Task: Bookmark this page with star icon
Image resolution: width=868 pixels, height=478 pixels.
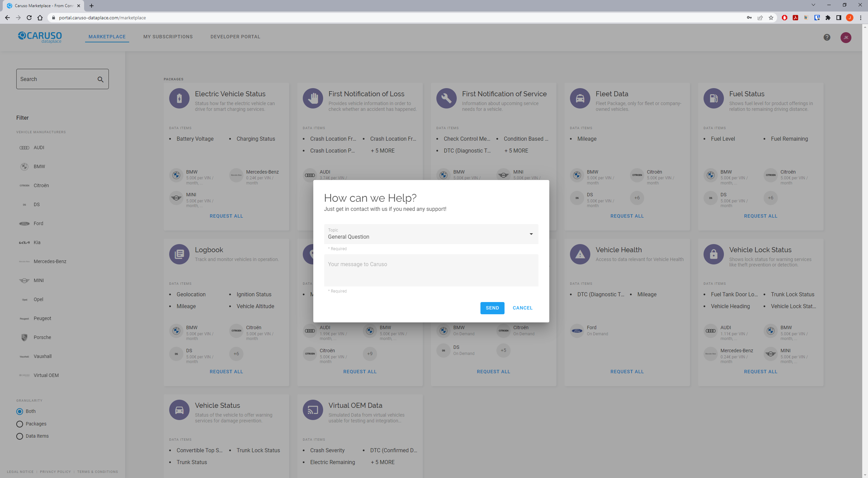Action: pyautogui.click(x=771, y=18)
